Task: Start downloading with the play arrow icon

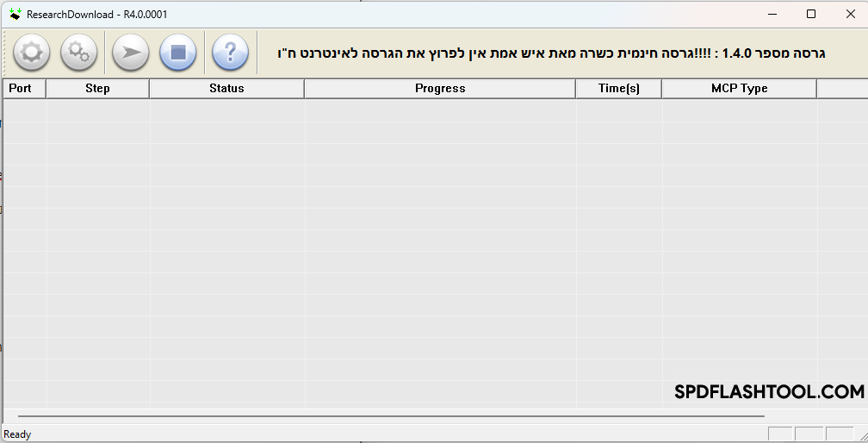Action: tap(131, 53)
